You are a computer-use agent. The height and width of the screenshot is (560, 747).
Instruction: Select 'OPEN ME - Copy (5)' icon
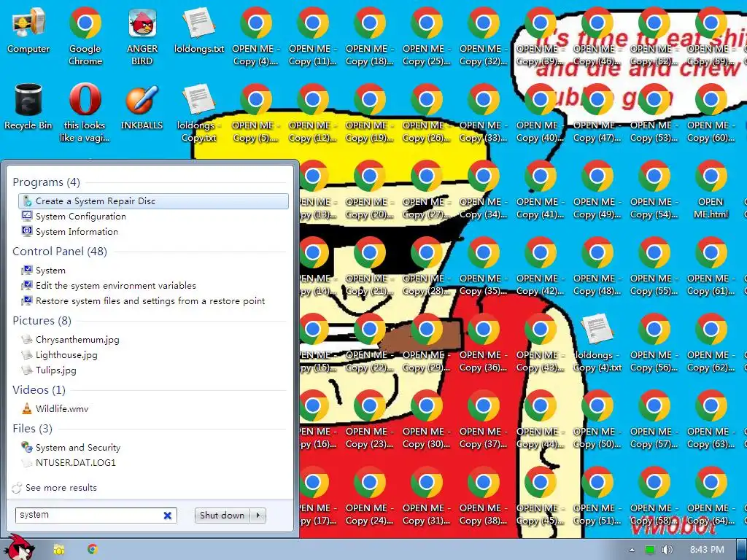256,112
